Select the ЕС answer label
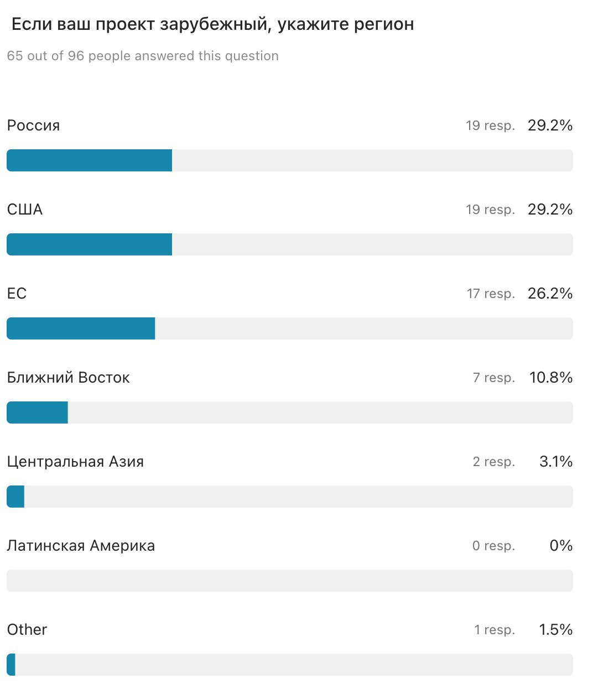This screenshot has width=614, height=700. click(x=17, y=294)
